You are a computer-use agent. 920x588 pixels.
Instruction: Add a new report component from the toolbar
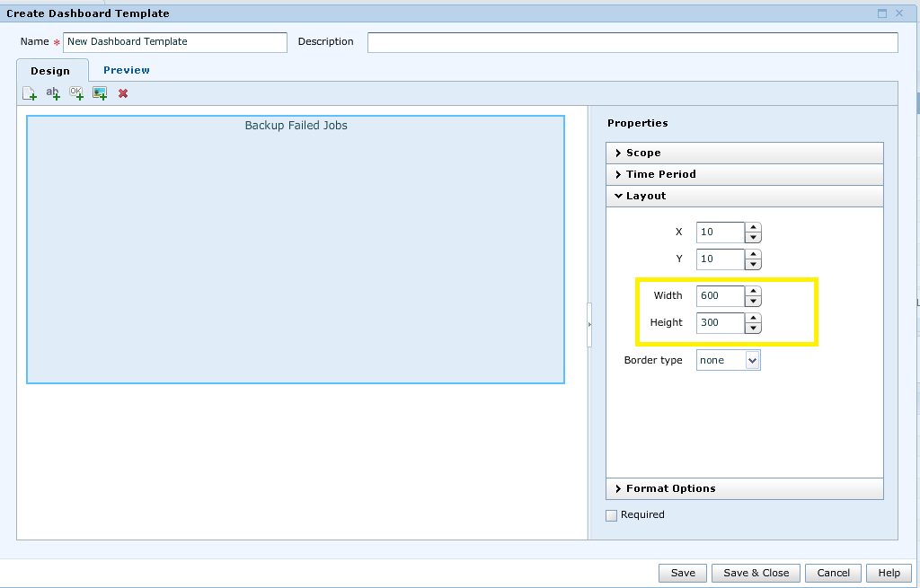point(29,92)
